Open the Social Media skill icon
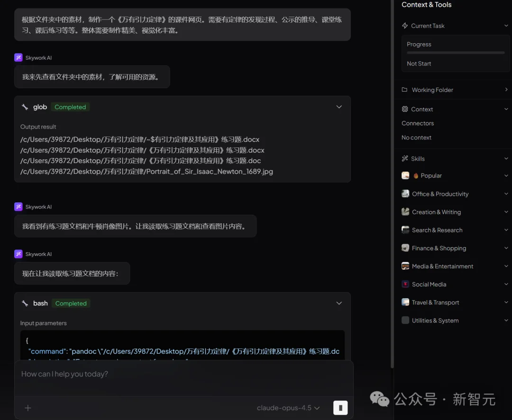The height and width of the screenshot is (420, 512). [x=405, y=284]
